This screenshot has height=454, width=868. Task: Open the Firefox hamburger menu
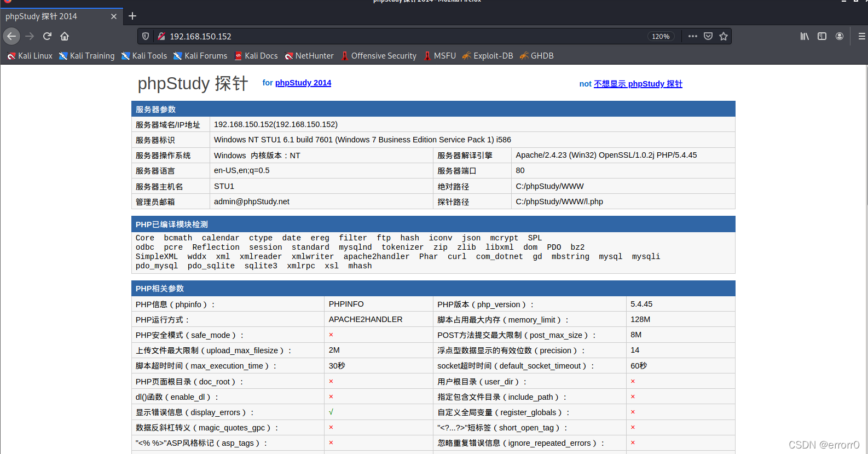point(861,36)
